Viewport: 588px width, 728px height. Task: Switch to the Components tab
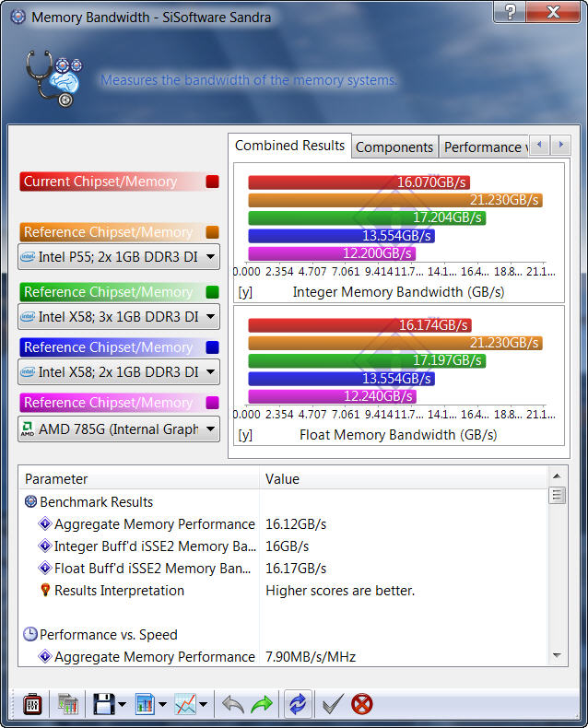click(x=394, y=147)
